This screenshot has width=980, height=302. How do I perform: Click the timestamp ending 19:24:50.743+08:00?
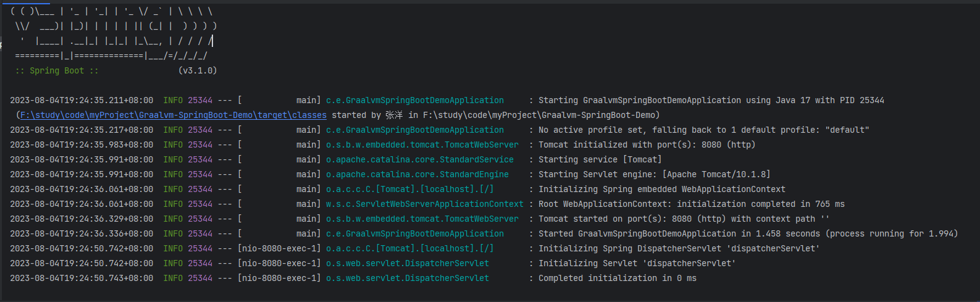click(x=82, y=278)
